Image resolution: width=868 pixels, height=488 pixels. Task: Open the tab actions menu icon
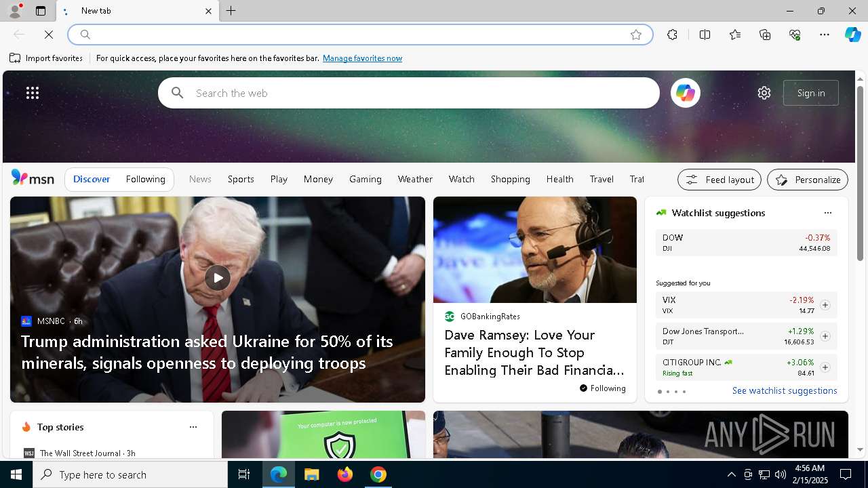[x=41, y=11]
